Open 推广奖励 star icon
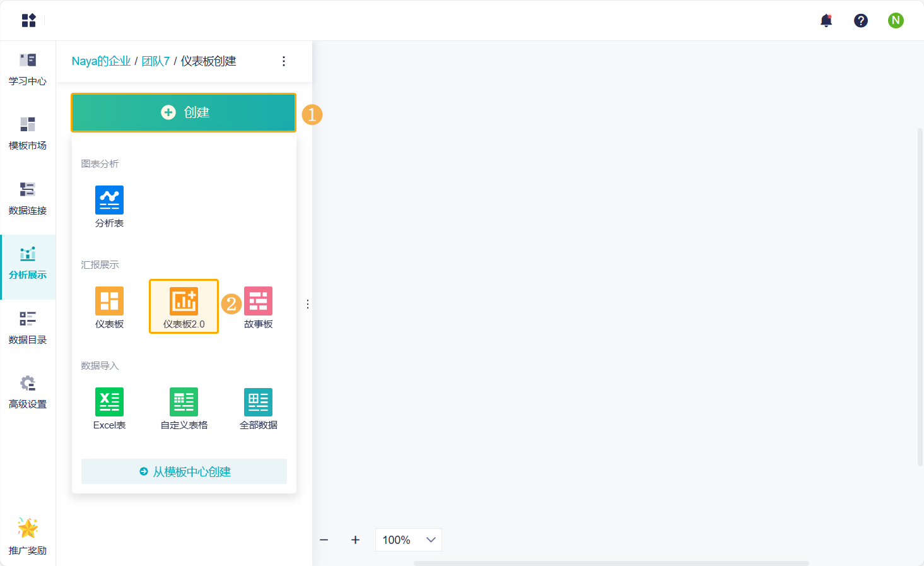The height and width of the screenshot is (566, 924). 28,528
